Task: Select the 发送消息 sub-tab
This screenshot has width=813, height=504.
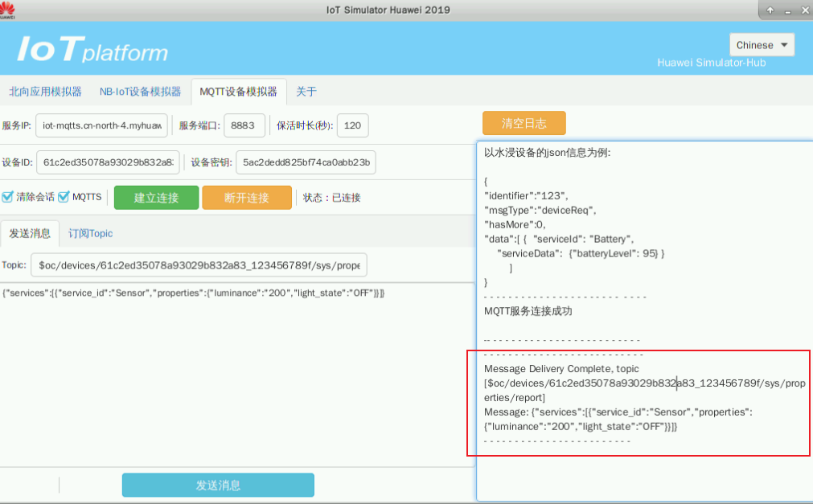Action: pos(30,233)
